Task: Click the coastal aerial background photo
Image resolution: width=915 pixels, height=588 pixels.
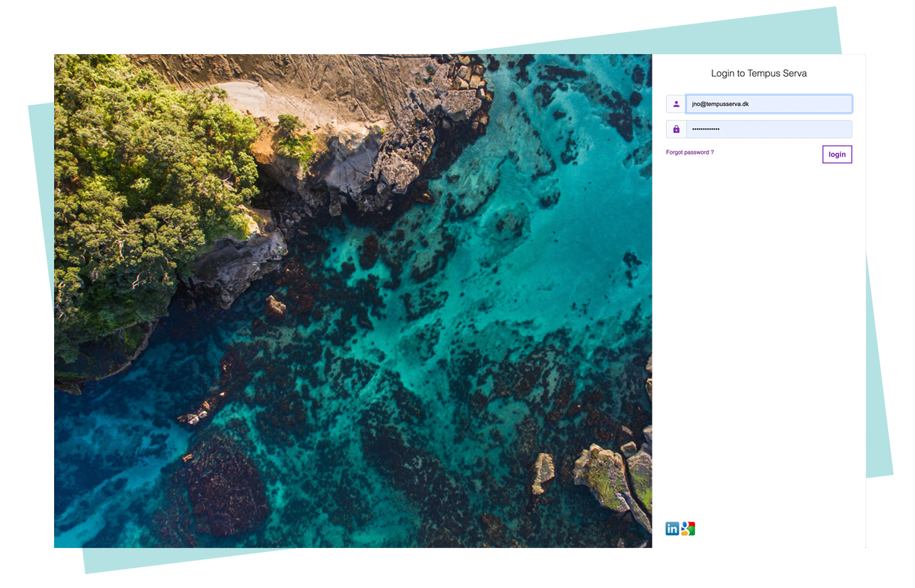Action: point(353,301)
